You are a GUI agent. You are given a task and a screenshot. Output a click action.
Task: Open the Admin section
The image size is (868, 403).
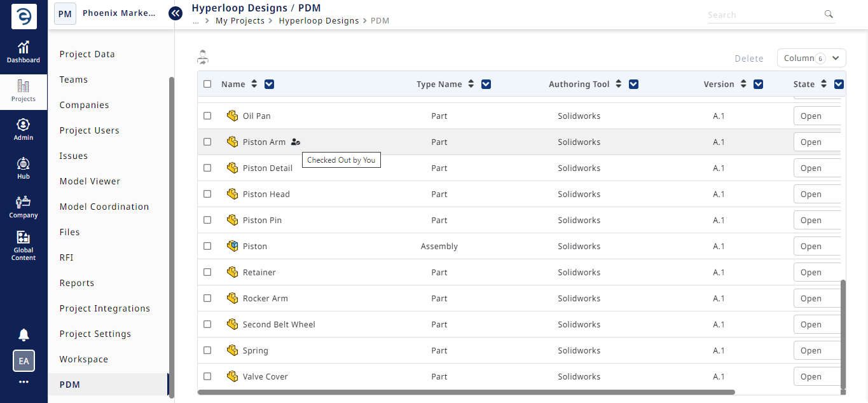(24, 130)
